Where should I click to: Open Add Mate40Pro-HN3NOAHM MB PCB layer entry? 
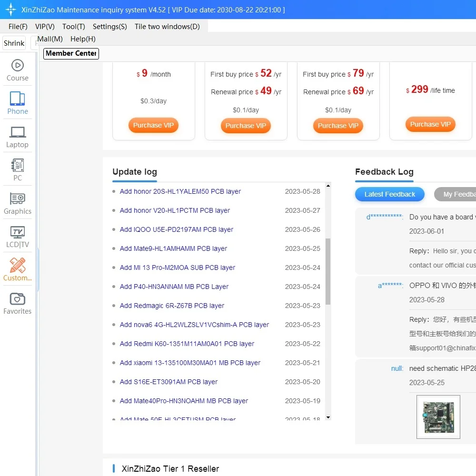(184, 401)
